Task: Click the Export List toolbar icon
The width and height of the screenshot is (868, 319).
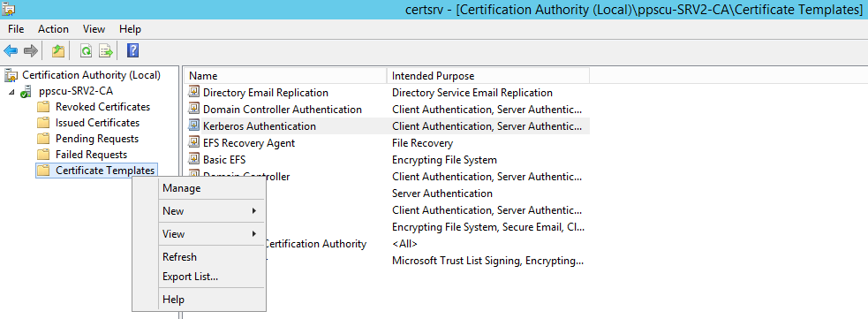Action: 106,51
